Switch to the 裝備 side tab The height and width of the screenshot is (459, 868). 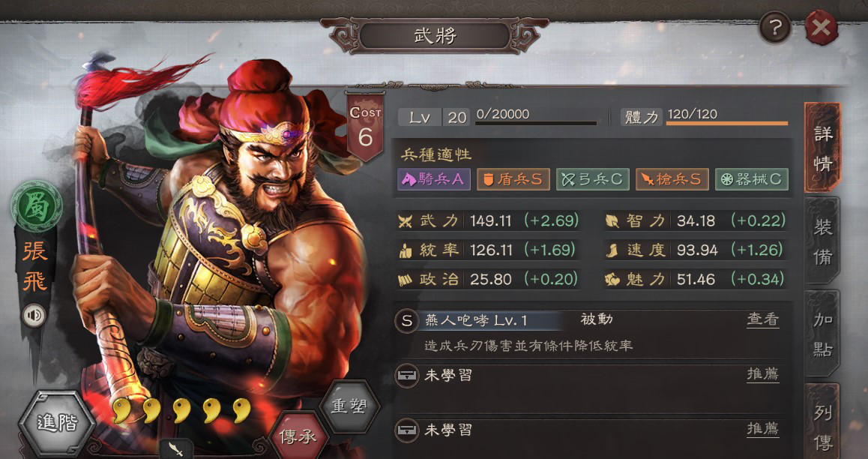pos(822,242)
